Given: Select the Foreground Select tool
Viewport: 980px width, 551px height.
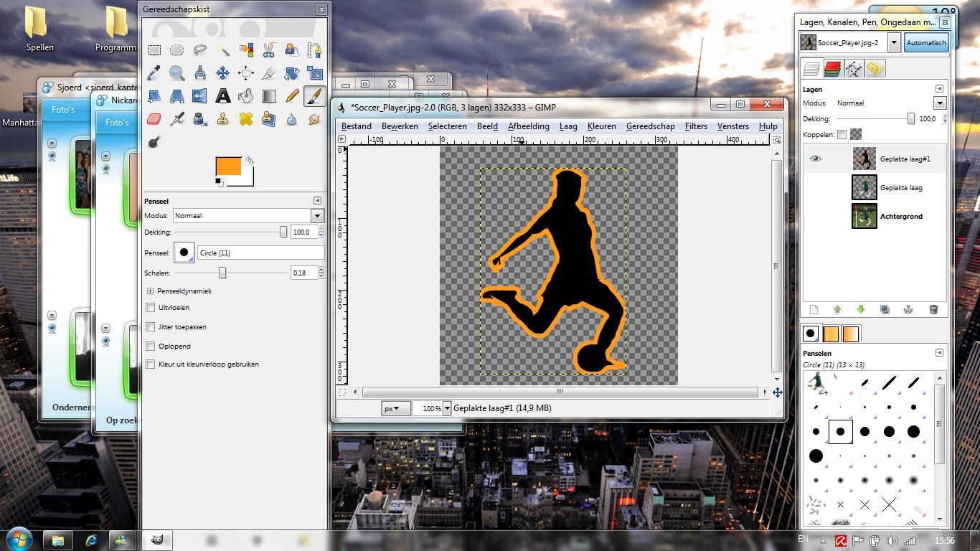Looking at the screenshot, I should click(292, 50).
